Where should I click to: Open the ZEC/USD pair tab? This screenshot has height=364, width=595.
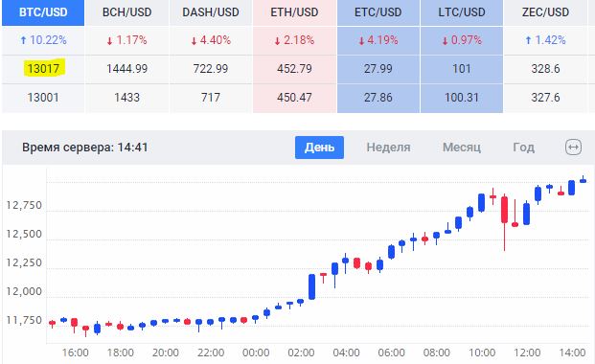pyautogui.click(x=545, y=12)
